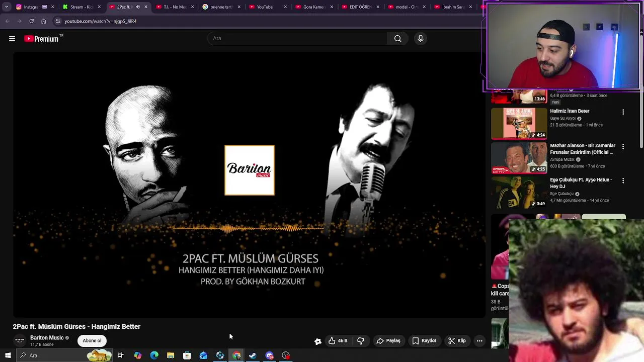This screenshot has width=644, height=362.
Task: Like the video with 46 B thumbs-up
Action: [338, 341]
